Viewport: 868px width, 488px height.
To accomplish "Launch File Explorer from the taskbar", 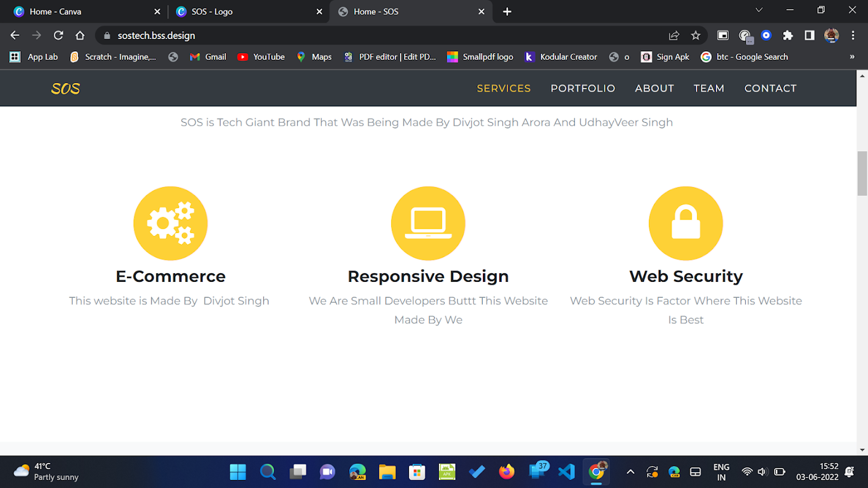I will [x=388, y=472].
